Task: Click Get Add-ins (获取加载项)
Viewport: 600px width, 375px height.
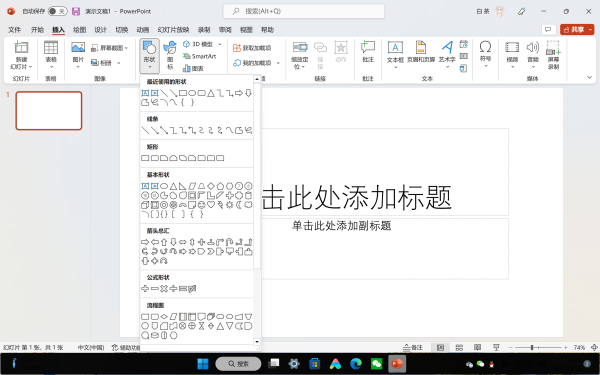Action: tap(253, 48)
